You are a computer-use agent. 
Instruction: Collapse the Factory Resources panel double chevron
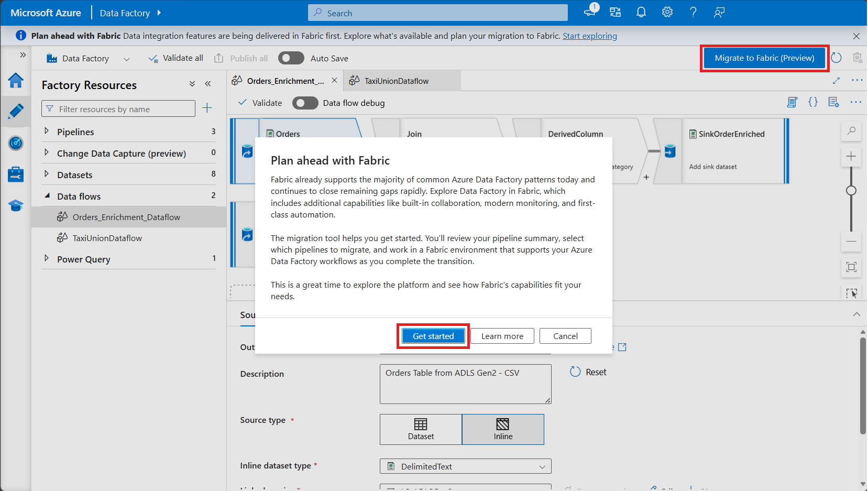pos(208,84)
